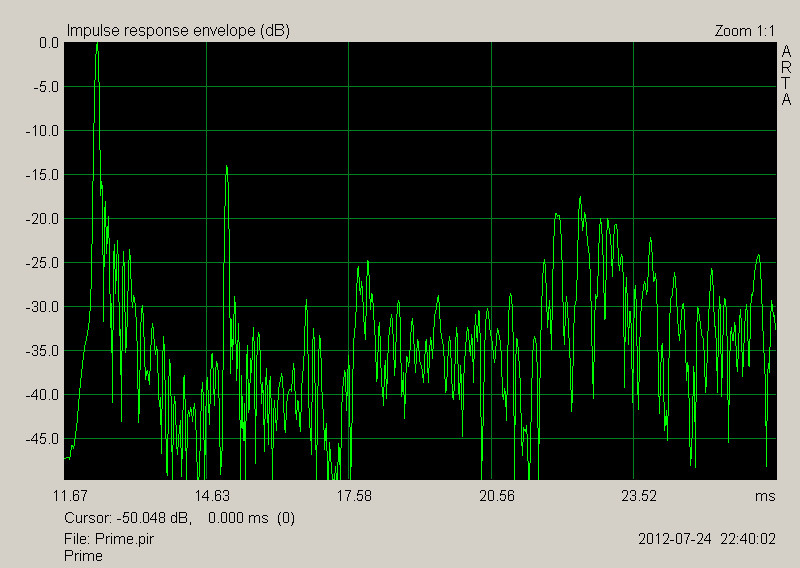Click the 'Cursor: -50.048 dB' readout
Image resolution: width=800 pixels, height=568 pixels.
click(x=128, y=518)
